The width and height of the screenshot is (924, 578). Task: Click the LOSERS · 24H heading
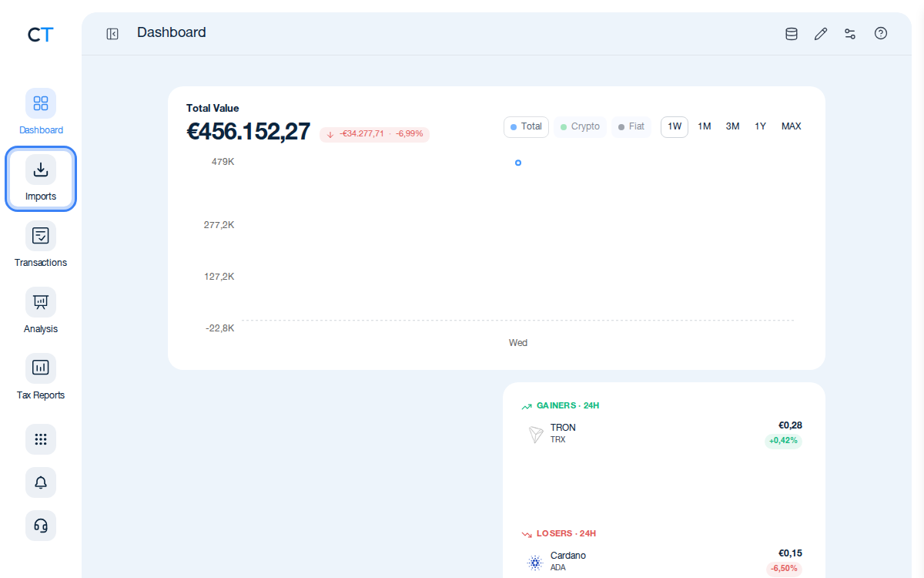tap(566, 534)
